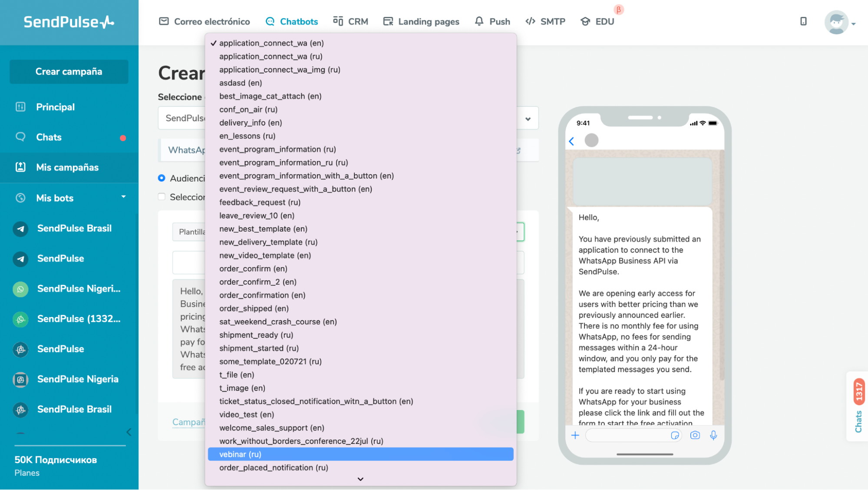Select feedback_request (ru) template
Image resolution: width=868 pixels, height=490 pixels.
click(360, 202)
